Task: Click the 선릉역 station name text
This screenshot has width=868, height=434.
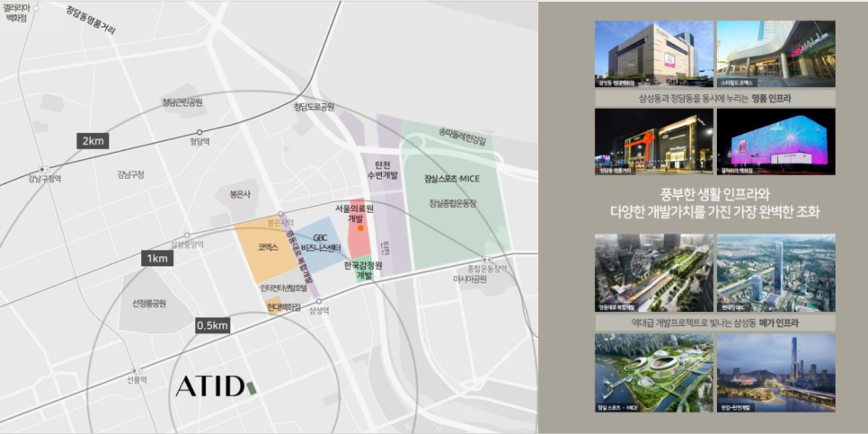Action: pos(137,380)
